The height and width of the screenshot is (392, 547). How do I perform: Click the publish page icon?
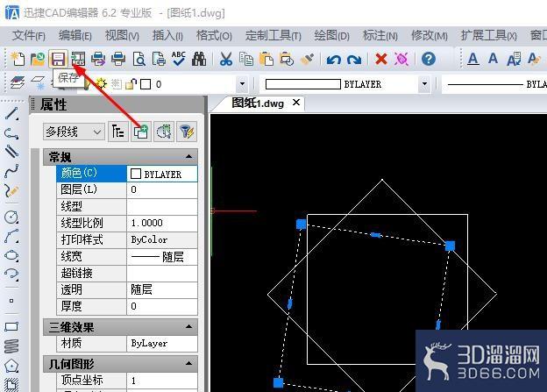coord(159,59)
